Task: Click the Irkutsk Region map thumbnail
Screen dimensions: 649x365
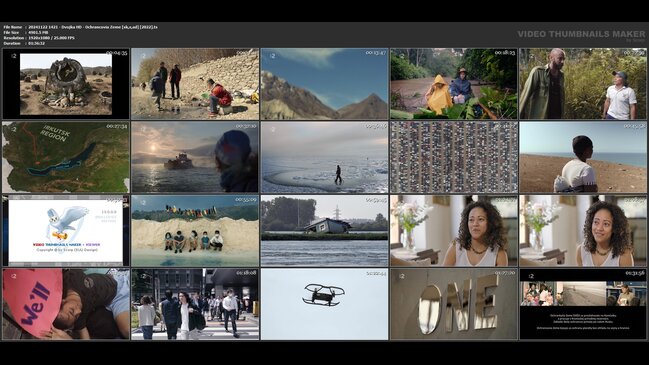Action: click(66, 157)
